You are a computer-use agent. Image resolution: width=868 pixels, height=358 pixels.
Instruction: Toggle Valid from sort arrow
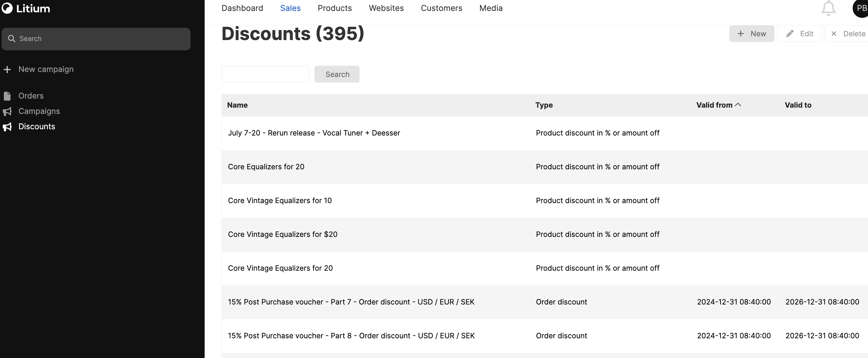(738, 105)
